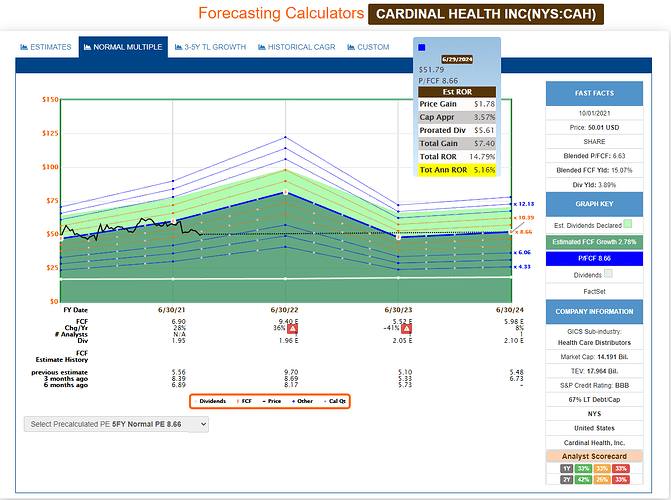
Task: Click the red warning triangle under 6/30/22
Action: 292,328
